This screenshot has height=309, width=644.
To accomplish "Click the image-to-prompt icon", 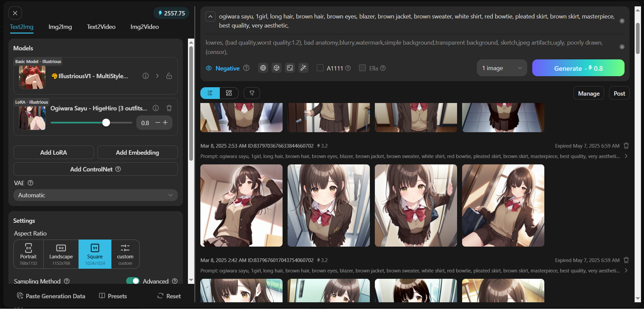I will [x=290, y=68].
